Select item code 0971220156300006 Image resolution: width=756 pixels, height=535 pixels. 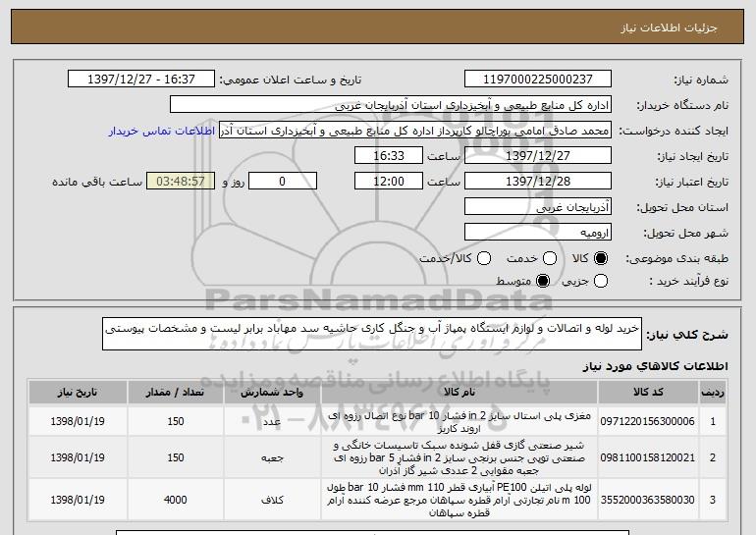click(x=648, y=421)
